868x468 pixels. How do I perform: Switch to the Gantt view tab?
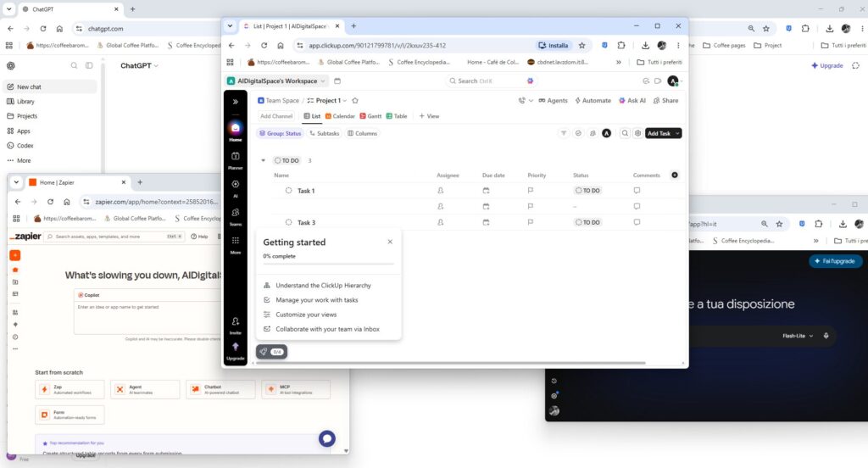click(370, 116)
